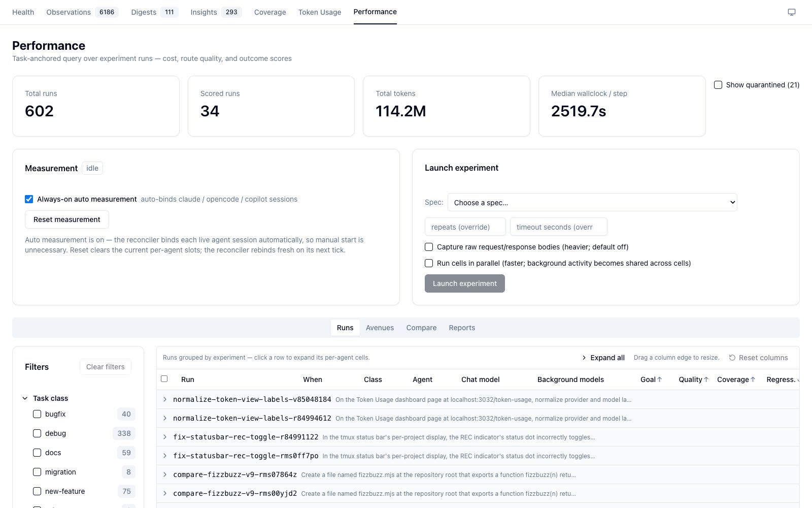This screenshot has width=812, height=508.
Task: Enable Run cells in parallel option
Action: (x=429, y=263)
